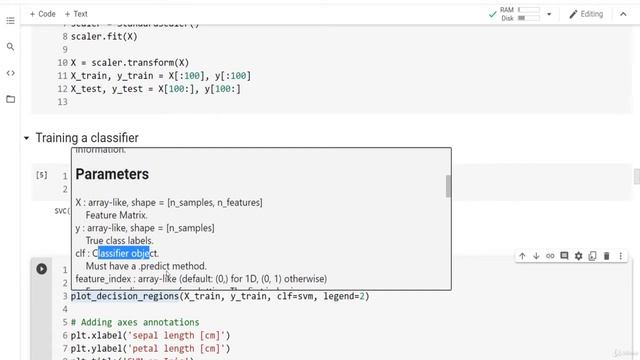640x360 pixels.
Task: Click the documentation popup scrollbar thumb
Action: [x=448, y=186]
